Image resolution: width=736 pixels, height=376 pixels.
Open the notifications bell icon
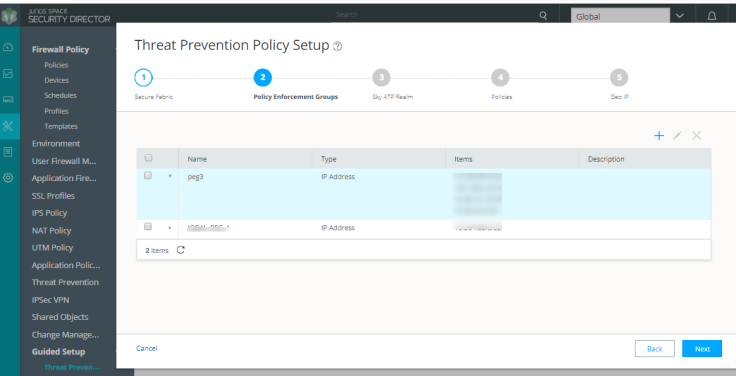click(712, 16)
